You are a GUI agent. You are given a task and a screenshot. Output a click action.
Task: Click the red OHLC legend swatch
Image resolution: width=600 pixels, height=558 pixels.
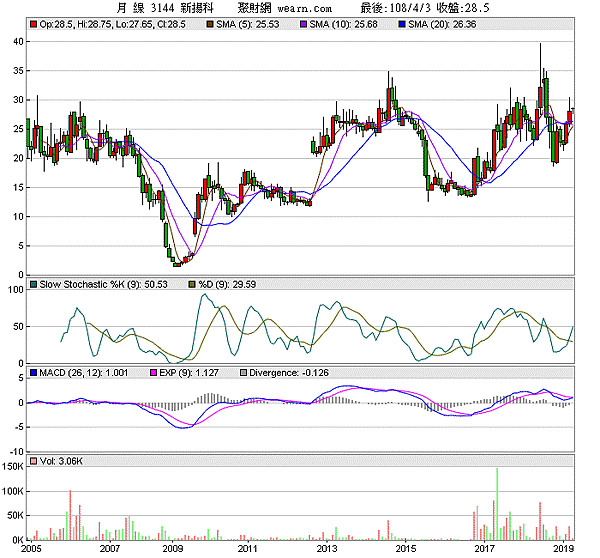[33, 24]
